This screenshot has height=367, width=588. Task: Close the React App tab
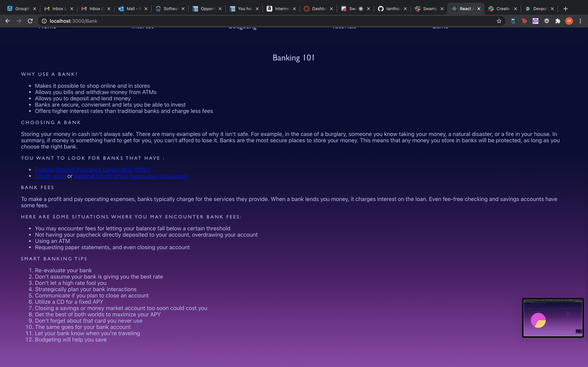(479, 9)
